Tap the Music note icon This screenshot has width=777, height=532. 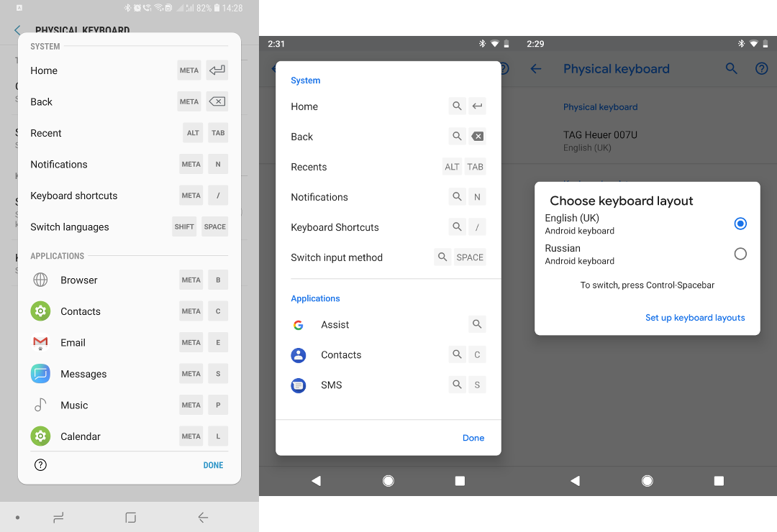coord(41,405)
